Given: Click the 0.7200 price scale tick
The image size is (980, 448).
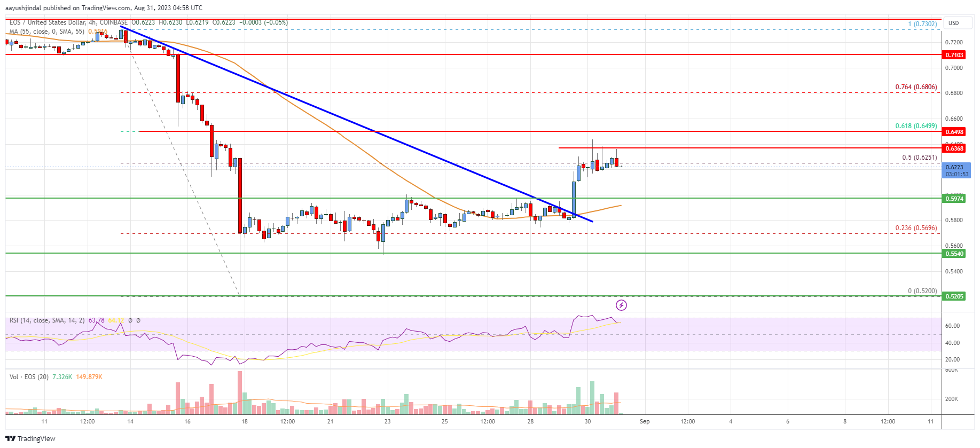Looking at the screenshot, I should coord(954,42).
